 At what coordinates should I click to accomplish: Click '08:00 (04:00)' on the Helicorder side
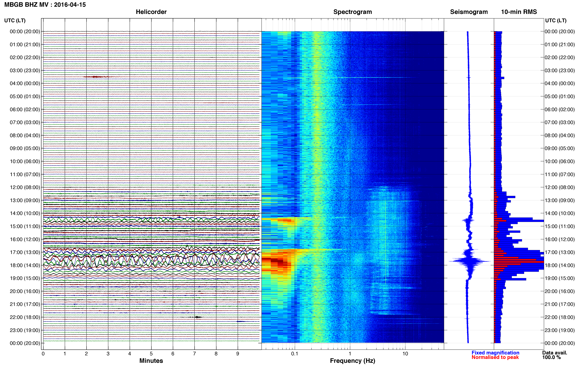tap(25, 135)
